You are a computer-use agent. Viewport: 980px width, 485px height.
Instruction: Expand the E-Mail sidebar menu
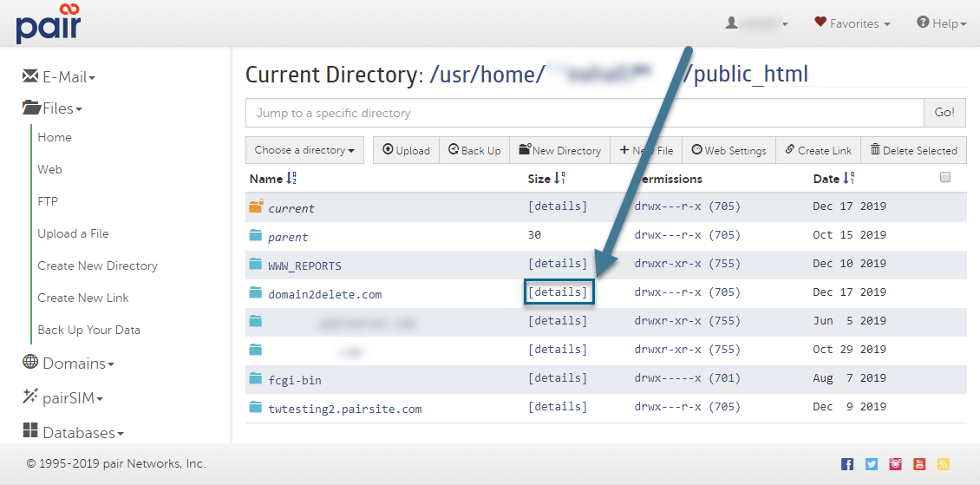pyautogui.click(x=59, y=77)
